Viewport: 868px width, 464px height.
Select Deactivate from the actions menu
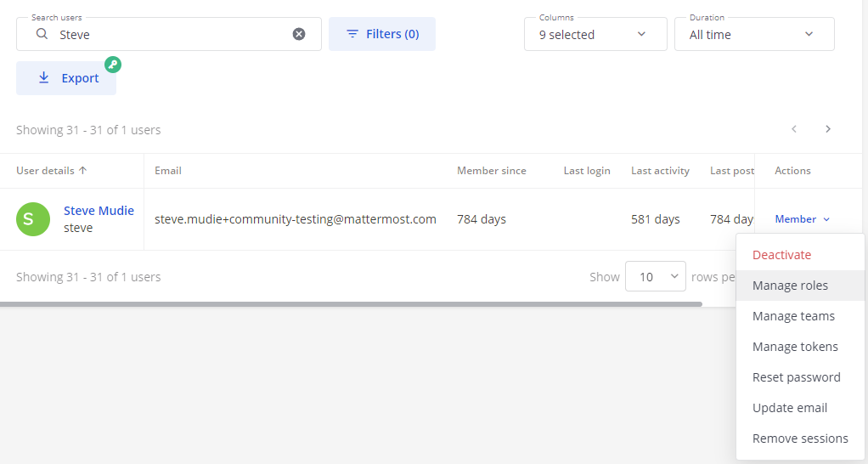(x=781, y=255)
